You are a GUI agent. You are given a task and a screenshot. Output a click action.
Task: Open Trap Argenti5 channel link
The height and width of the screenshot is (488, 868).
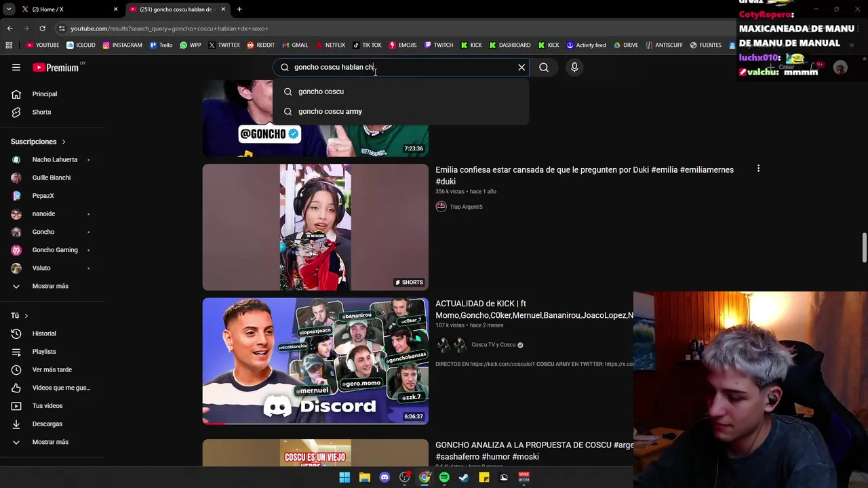click(466, 207)
